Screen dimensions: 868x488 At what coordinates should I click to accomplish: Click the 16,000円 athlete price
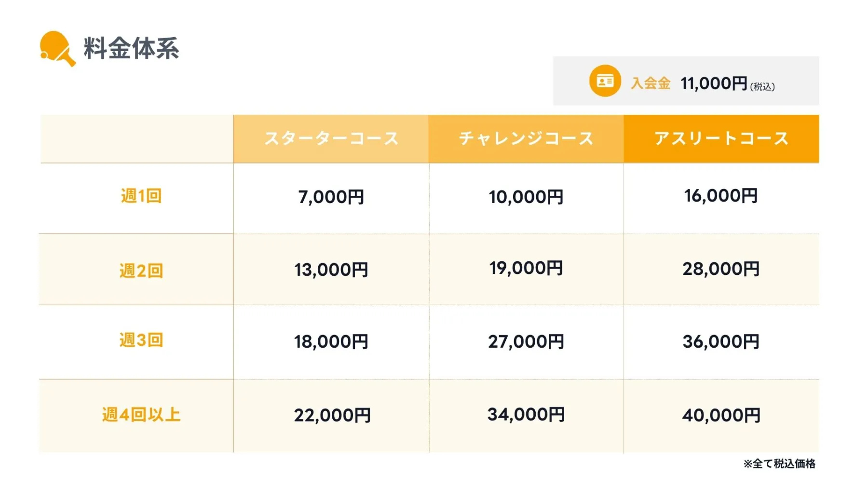[x=721, y=196]
